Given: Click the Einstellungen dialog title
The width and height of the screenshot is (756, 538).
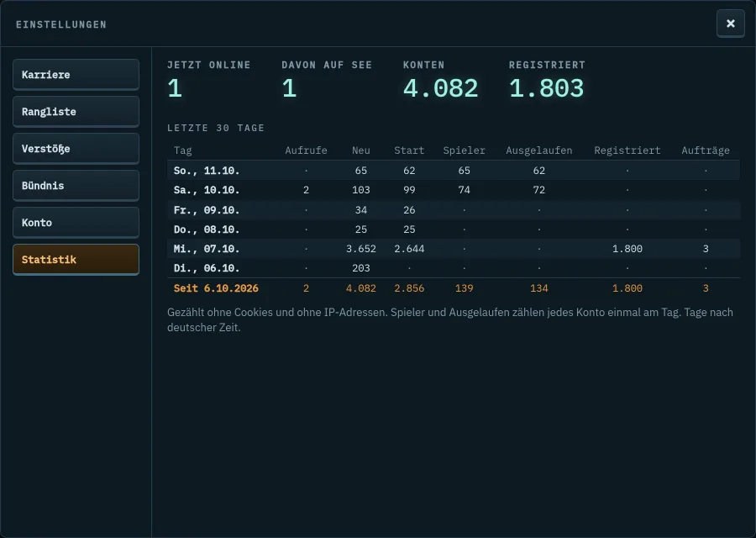Looking at the screenshot, I should 61,24.
